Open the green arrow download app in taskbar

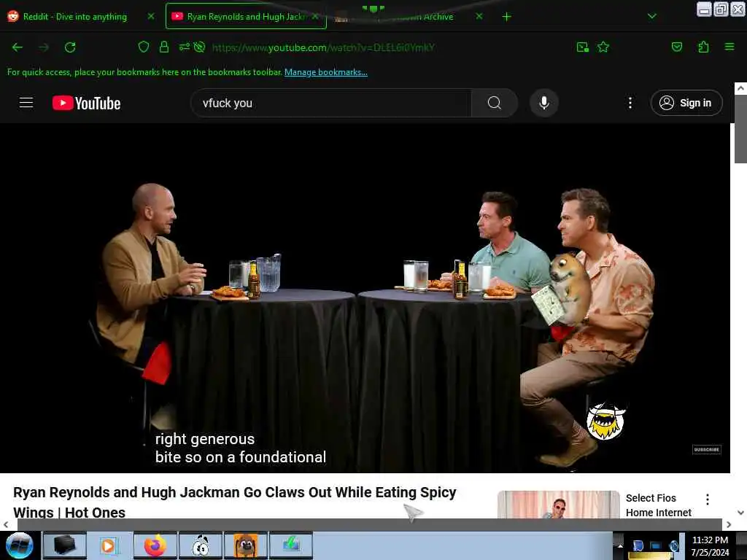point(291,545)
